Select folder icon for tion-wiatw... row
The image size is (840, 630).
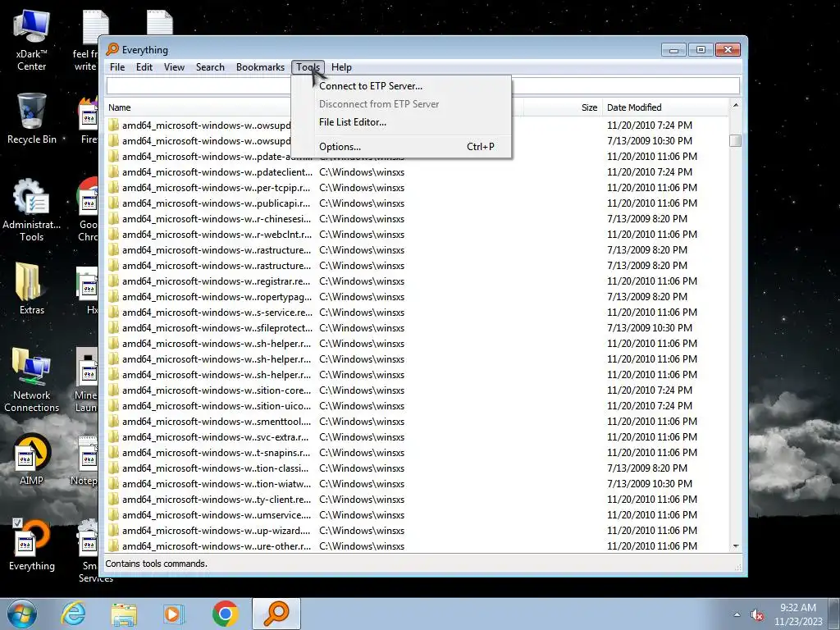[113, 484]
